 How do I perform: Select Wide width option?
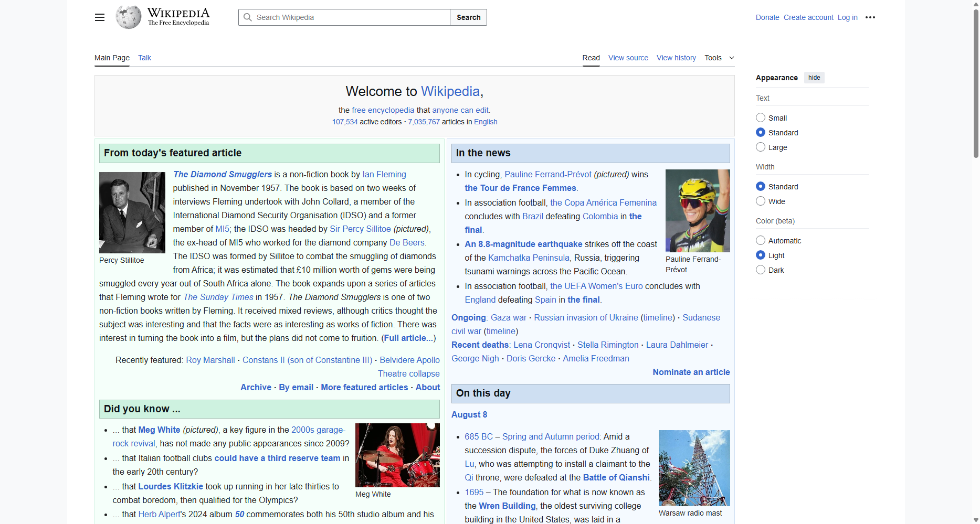pos(761,201)
